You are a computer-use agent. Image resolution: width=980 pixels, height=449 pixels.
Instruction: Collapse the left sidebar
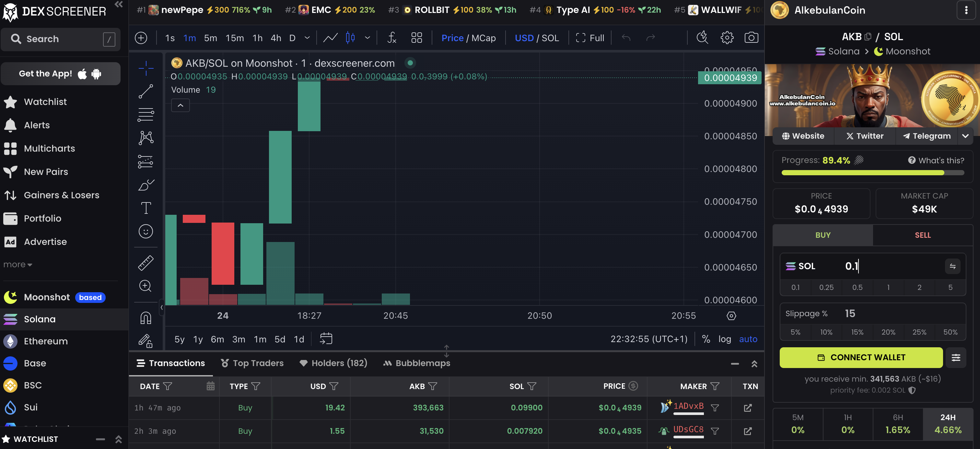click(x=119, y=5)
